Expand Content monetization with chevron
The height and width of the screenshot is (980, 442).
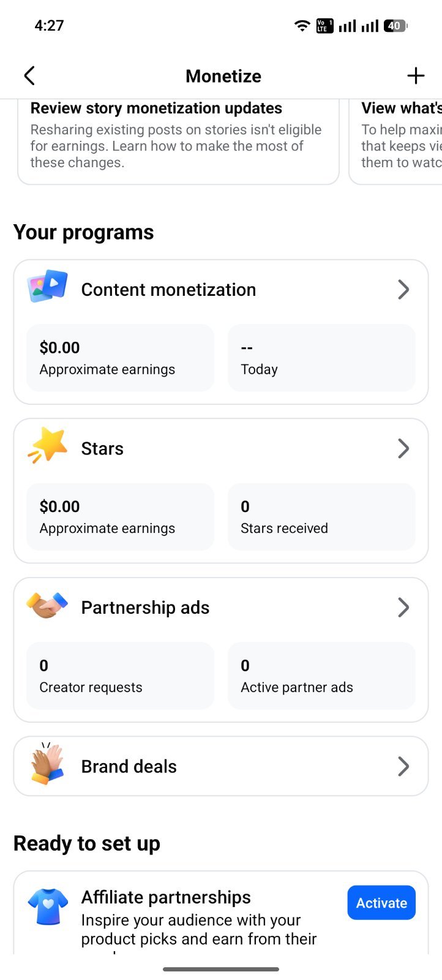403,290
